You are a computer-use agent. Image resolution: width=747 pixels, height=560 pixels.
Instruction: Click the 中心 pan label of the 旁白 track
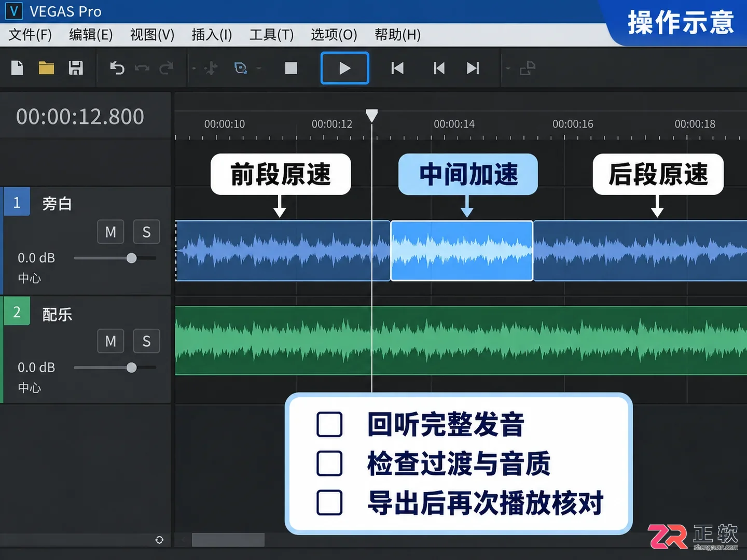pos(29,278)
